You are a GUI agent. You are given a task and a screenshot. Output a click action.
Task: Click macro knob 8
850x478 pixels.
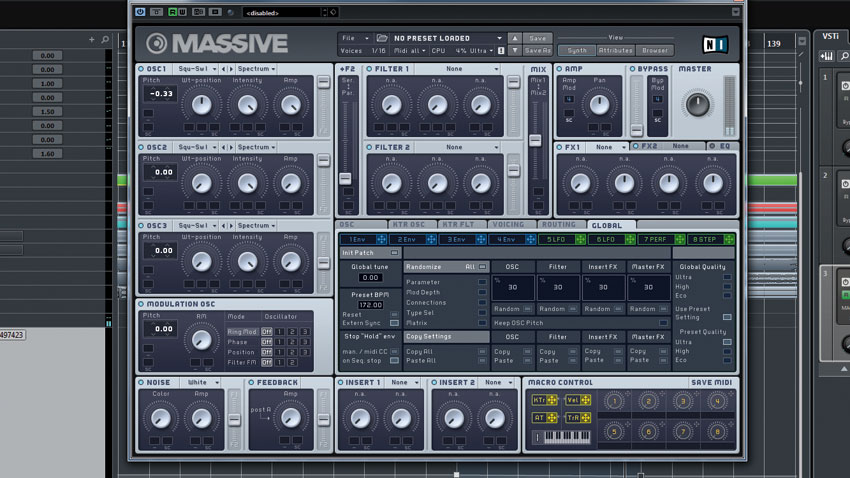pyautogui.click(x=718, y=432)
